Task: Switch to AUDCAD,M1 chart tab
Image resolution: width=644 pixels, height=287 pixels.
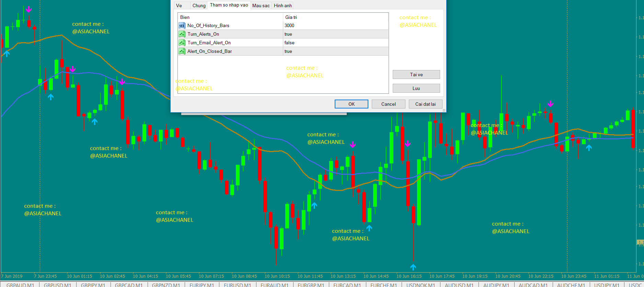Action: (x=533, y=285)
